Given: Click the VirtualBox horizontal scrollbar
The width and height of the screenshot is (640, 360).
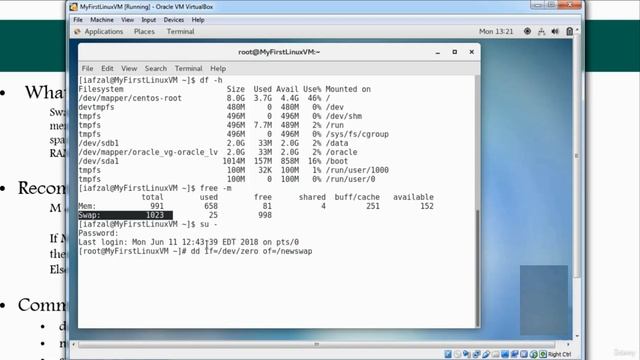Looking at the screenshot, I should [x=316, y=344].
